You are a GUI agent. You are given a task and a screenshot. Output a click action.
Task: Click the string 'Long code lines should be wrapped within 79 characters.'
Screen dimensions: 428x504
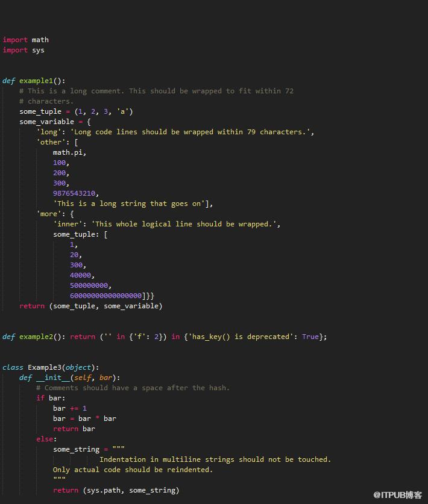click(x=190, y=132)
